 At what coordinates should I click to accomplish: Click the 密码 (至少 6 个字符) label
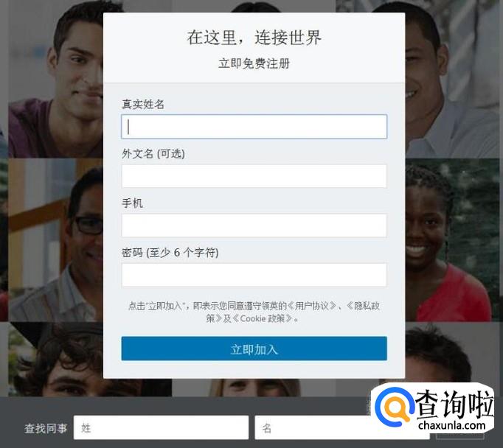click(x=170, y=253)
